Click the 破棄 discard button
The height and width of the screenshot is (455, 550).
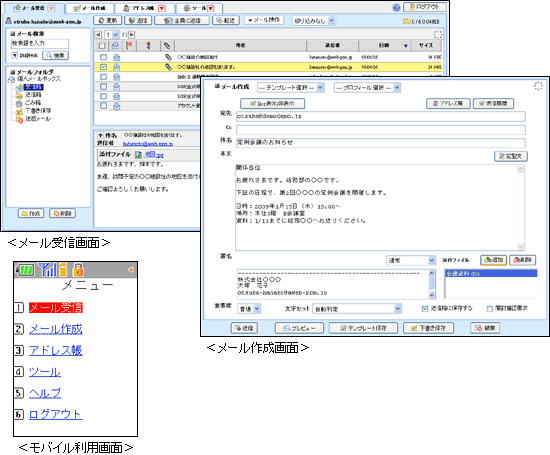click(x=485, y=328)
